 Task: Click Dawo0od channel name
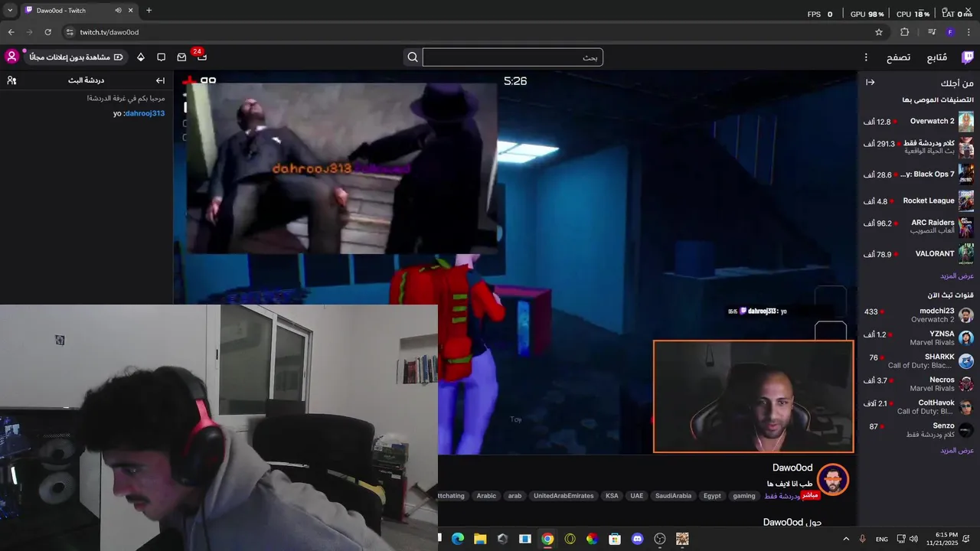(x=792, y=468)
